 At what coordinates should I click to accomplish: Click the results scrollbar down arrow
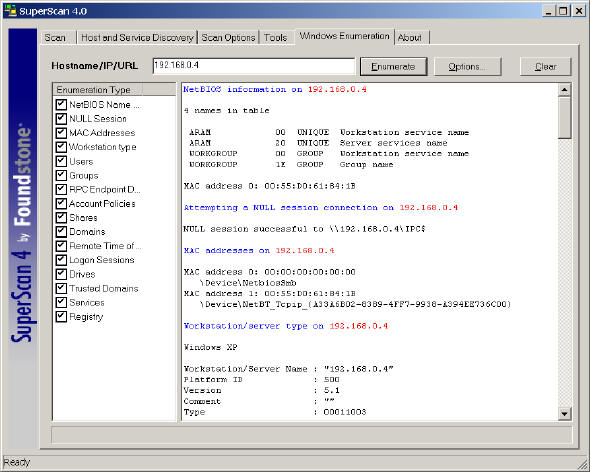564,414
